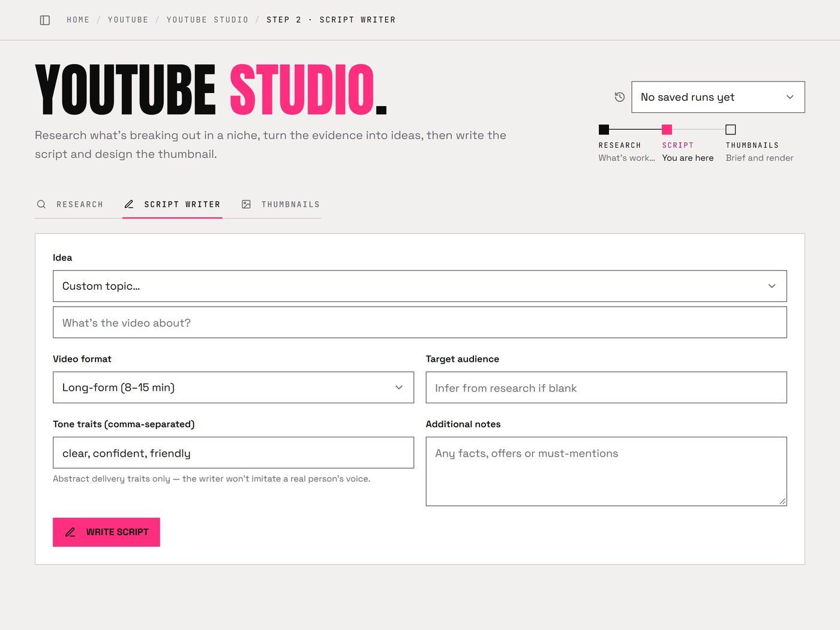The height and width of the screenshot is (630, 840).
Task: Click the Tone traits input field
Action: 233,453
